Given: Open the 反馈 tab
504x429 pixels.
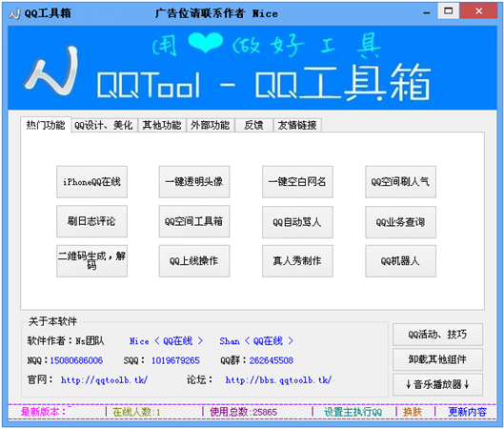Looking at the screenshot, I should pos(253,125).
